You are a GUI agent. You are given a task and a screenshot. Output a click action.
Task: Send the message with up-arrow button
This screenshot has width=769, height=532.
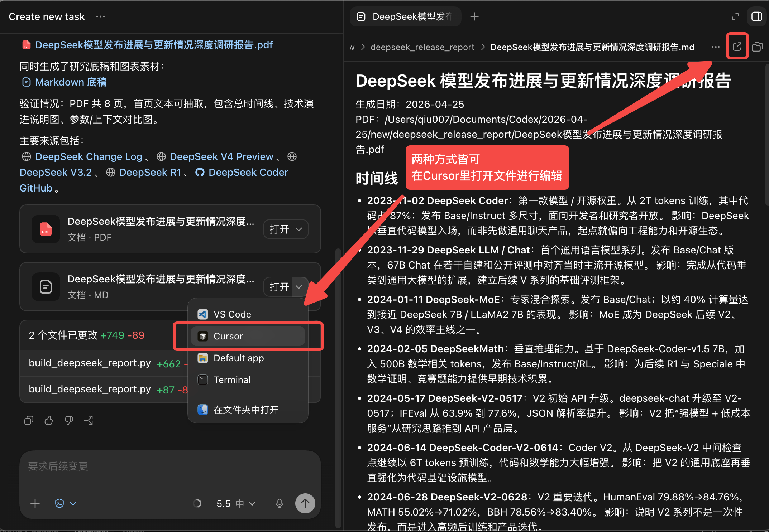tap(305, 503)
